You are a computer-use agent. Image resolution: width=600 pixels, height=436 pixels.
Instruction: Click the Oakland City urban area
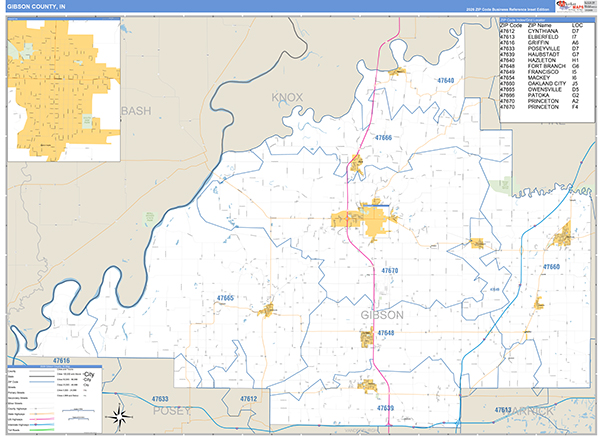coord(563,235)
